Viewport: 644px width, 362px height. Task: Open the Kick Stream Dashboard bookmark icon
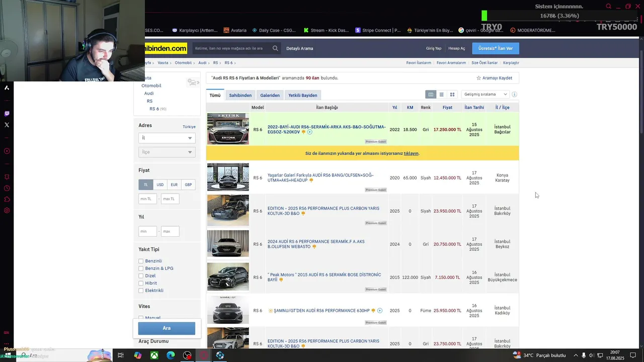pos(306,30)
